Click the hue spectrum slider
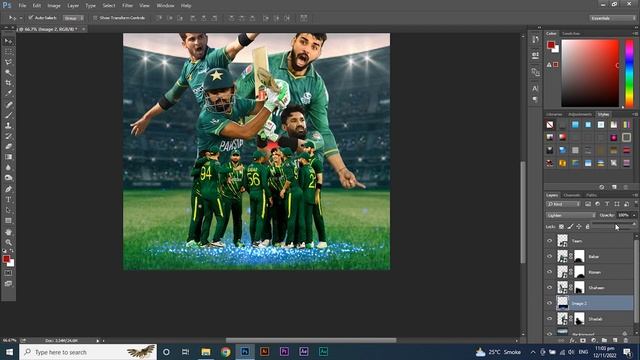 coord(629,73)
